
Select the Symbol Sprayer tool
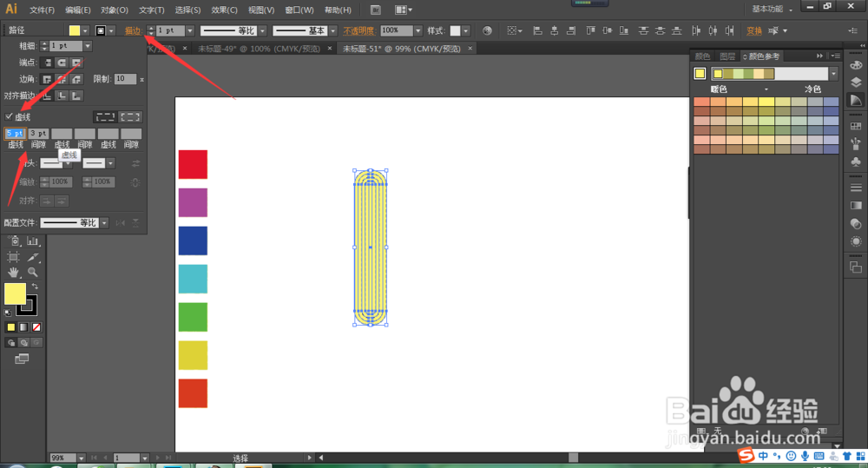tap(15, 241)
